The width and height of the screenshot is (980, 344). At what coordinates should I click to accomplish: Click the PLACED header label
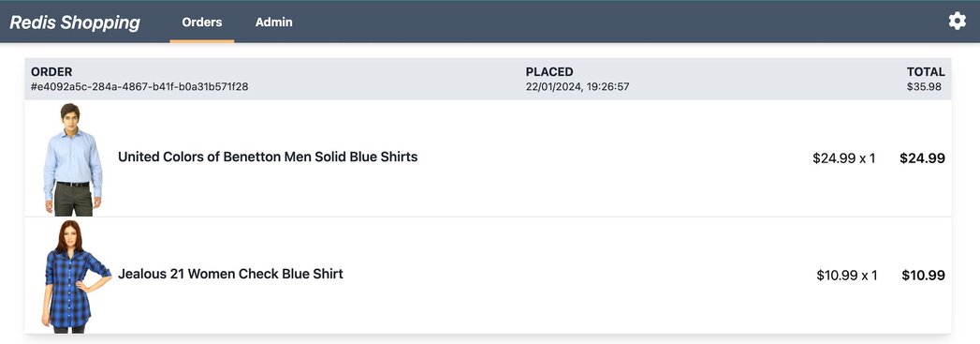coord(549,72)
